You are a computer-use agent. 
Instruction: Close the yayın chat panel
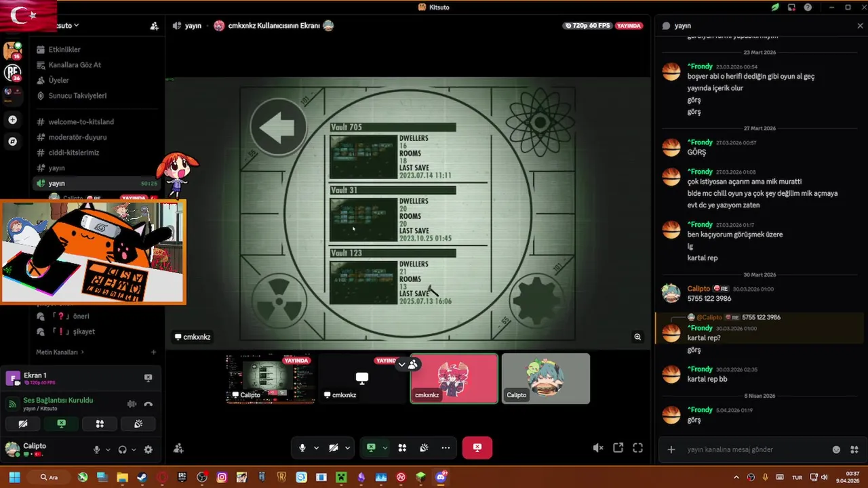click(860, 26)
